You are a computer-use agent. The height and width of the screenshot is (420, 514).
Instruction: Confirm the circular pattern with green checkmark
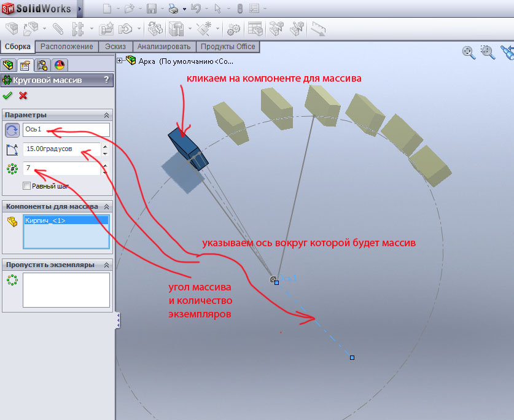tap(8, 95)
